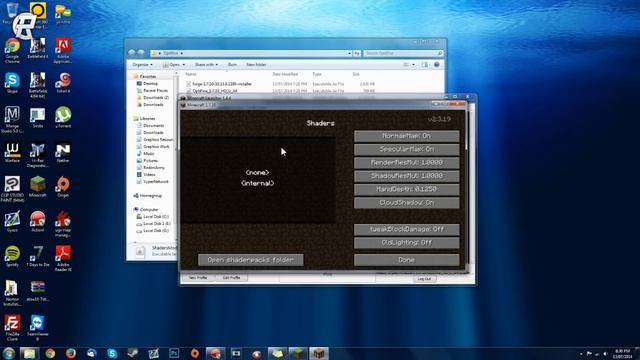Open TeamViewer desktop shortcut
The width and height of the screenshot is (640, 360).
pos(38,328)
